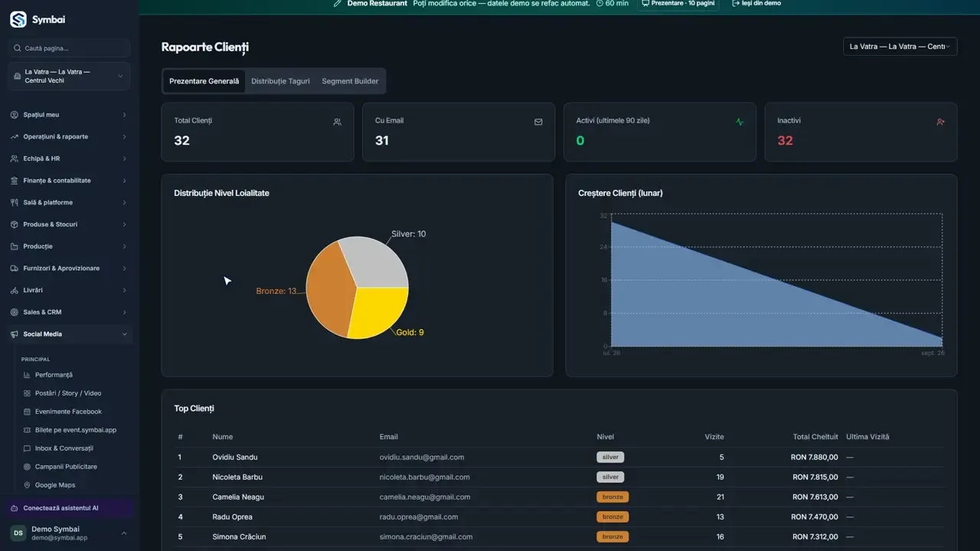Click the Symbai logo icon
Screen dimensions: 980x551
point(18,20)
